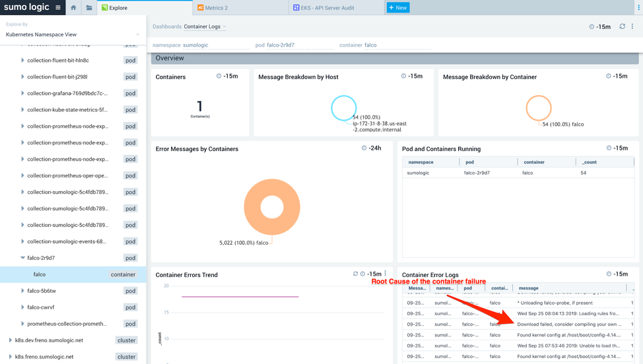Click the + New button

[x=398, y=7]
